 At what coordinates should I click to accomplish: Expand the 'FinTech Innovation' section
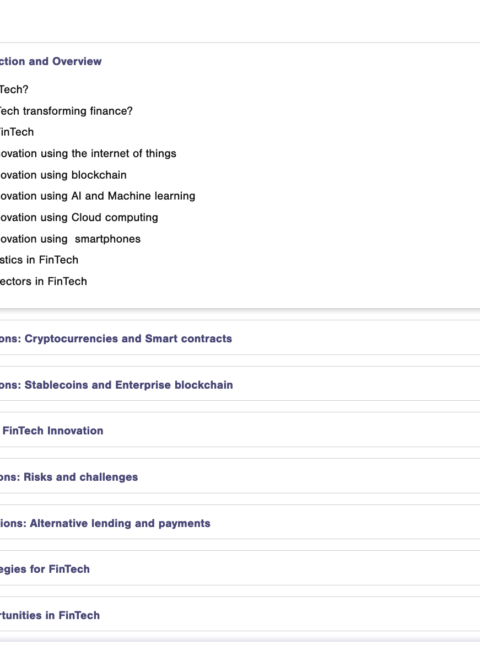tap(52, 431)
